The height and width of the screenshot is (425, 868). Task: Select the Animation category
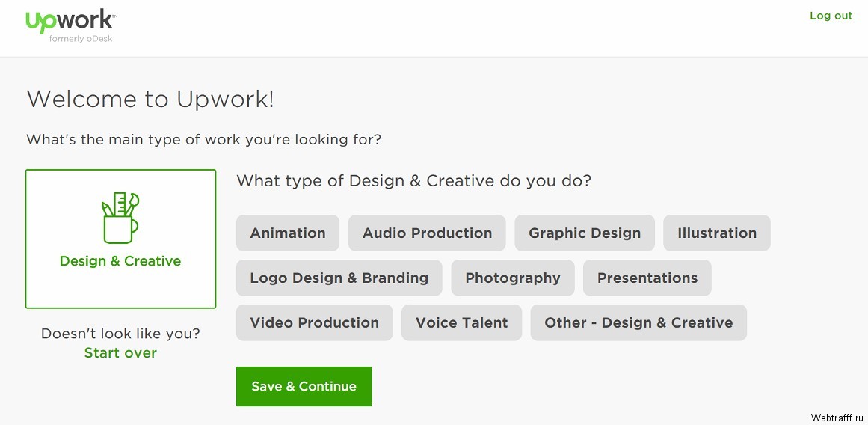288,233
